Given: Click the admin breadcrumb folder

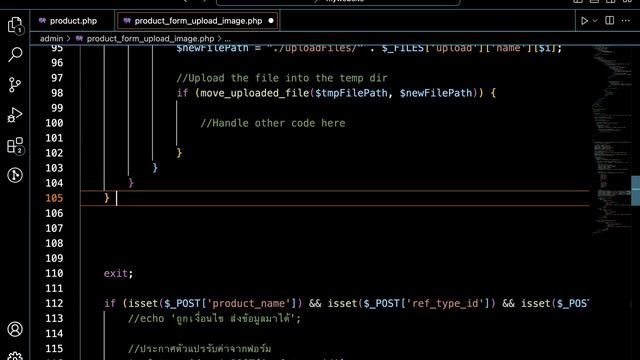Looking at the screenshot, I should click(51, 38).
